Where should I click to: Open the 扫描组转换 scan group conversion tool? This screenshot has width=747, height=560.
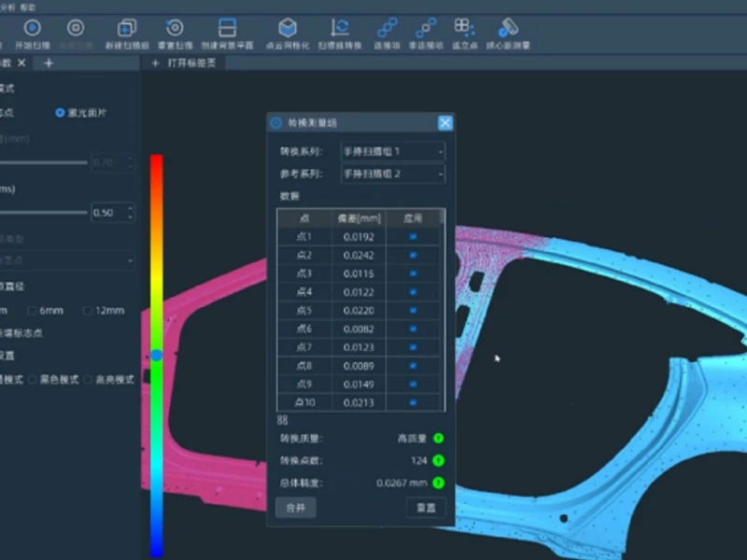(x=341, y=29)
